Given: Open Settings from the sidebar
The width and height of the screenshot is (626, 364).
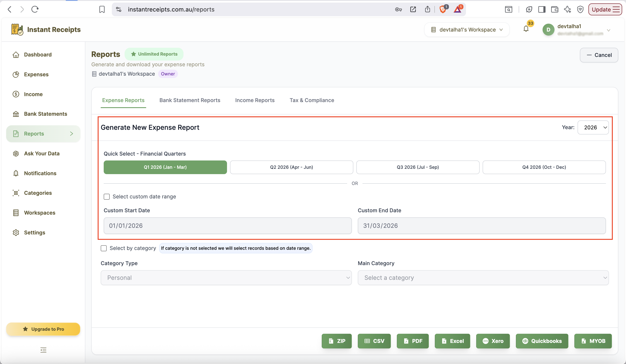Looking at the screenshot, I should [43, 233].
